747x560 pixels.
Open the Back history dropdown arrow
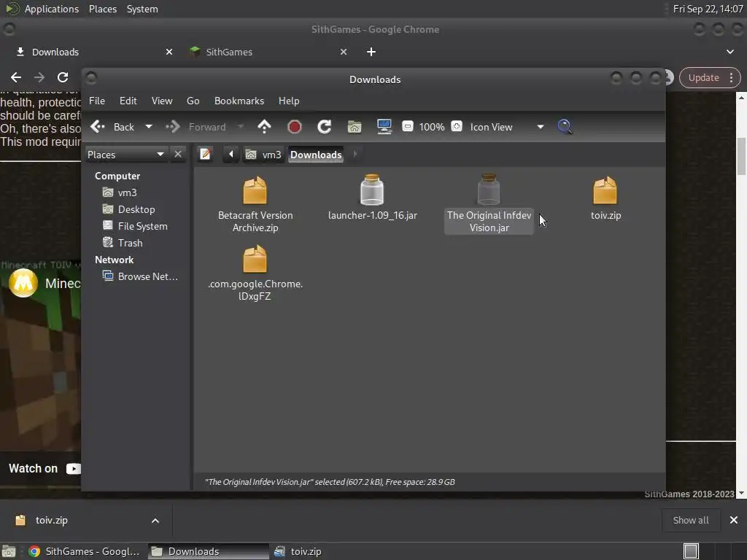pyautogui.click(x=149, y=127)
